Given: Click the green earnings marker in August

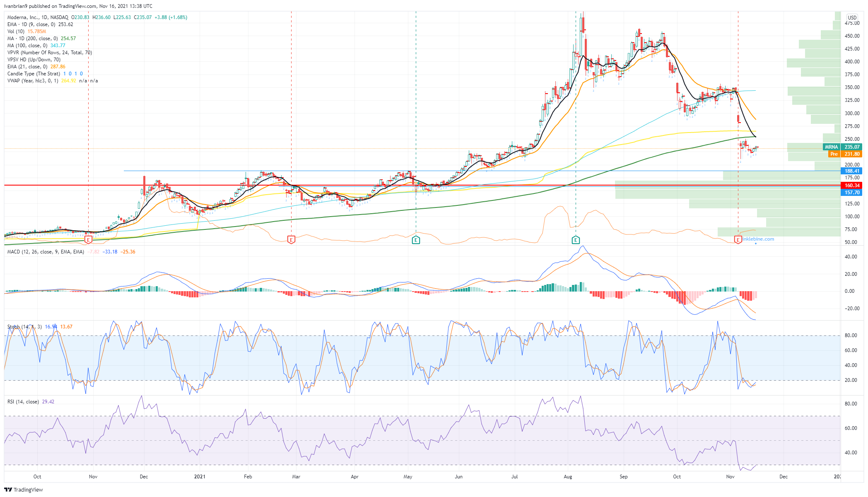Looking at the screenshot, I should 576,240.
